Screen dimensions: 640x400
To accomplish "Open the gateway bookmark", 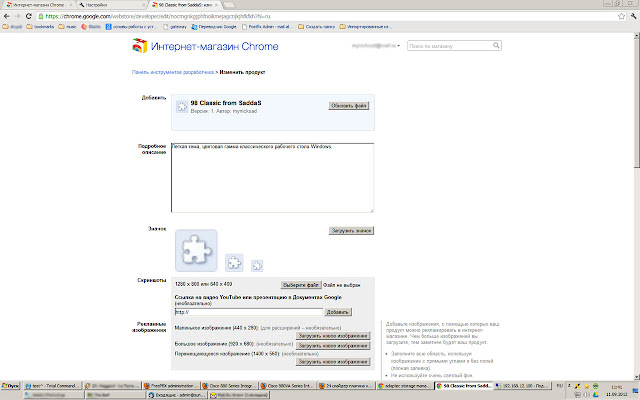I will click(x=175, y=27).
